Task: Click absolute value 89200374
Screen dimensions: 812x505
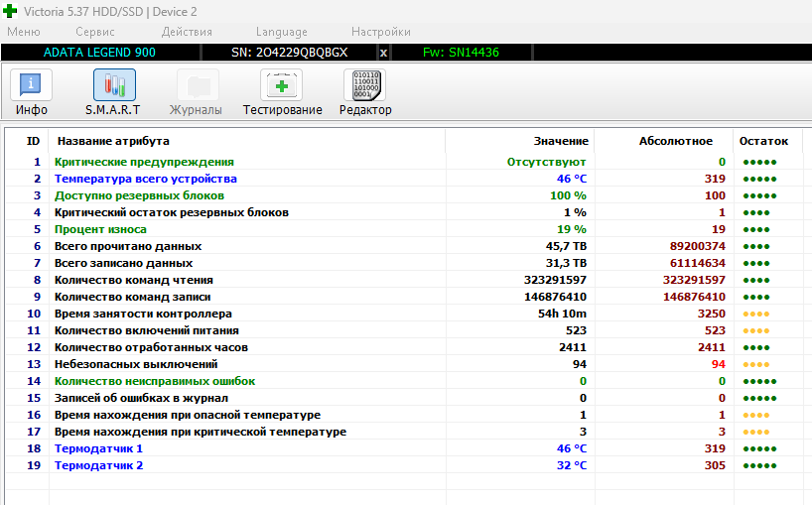Action: tap(698, 246)
